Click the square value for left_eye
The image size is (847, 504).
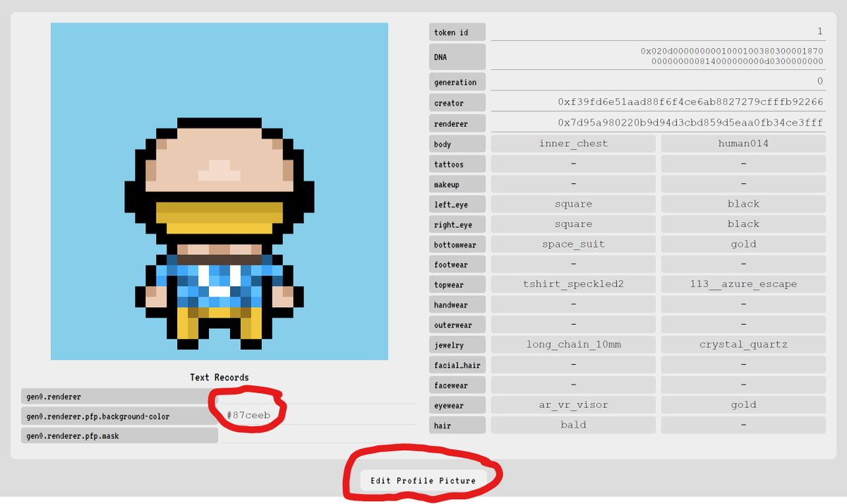pos(573,204)
